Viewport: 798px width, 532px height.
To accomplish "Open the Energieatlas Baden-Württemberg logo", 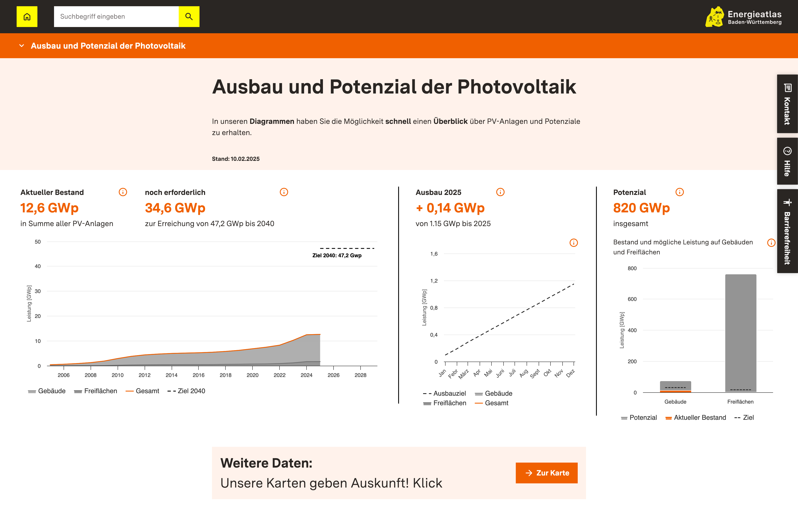I will point(743,17).
